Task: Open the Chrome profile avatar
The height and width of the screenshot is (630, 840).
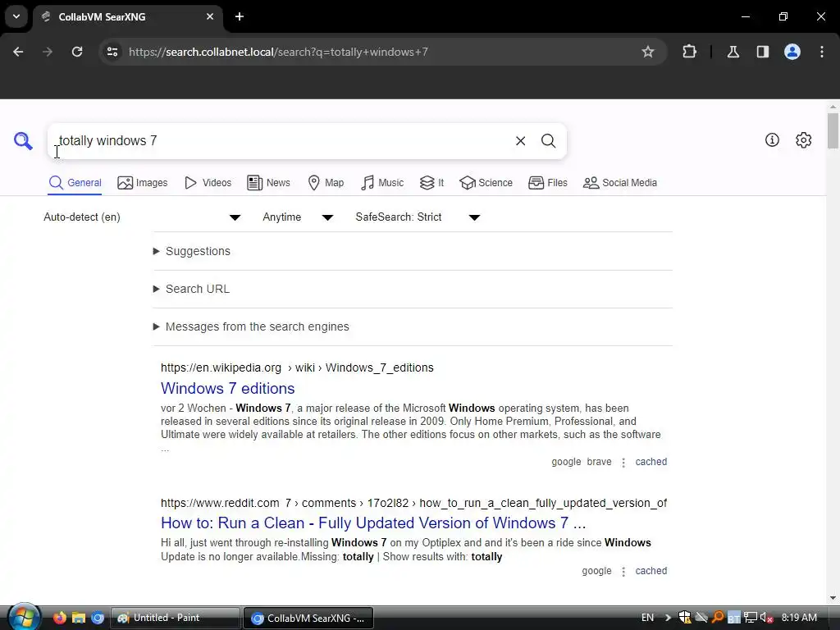Action: click(792, 52)
